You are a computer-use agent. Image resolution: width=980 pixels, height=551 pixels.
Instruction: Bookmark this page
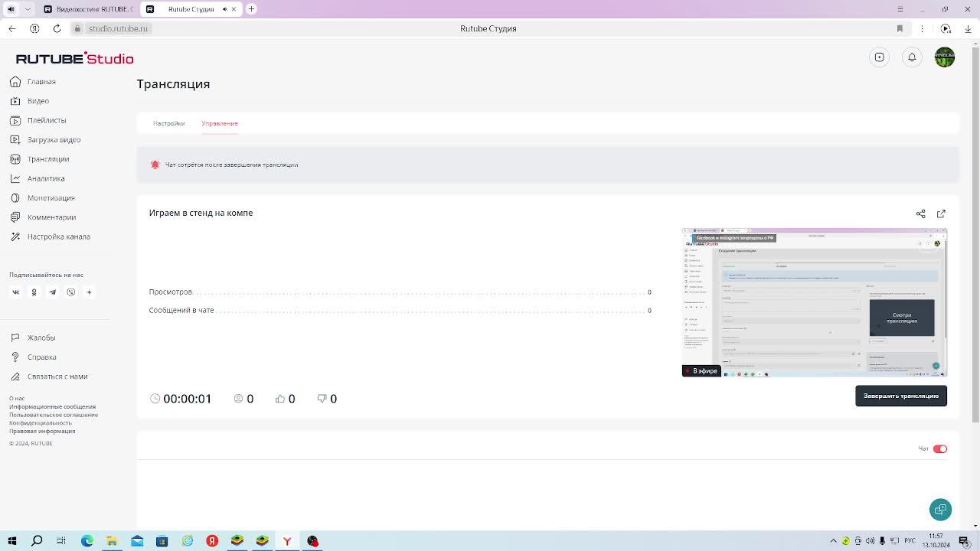(900, 28)
